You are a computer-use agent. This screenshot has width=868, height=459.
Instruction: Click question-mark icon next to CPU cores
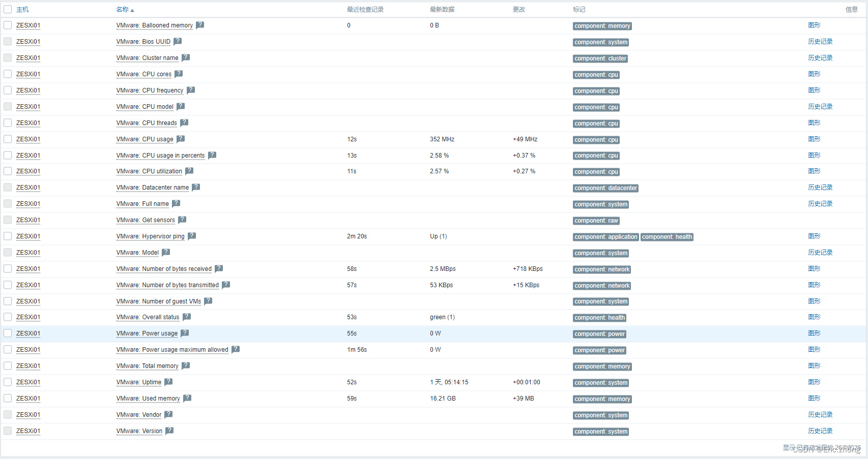[x=179, y=74]
